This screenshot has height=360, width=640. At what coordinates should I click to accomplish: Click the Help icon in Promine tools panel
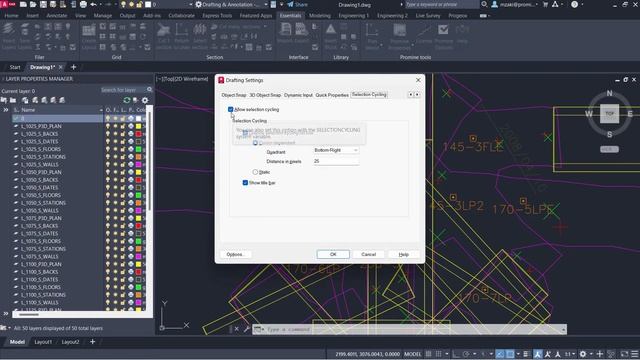click(462, 33)
